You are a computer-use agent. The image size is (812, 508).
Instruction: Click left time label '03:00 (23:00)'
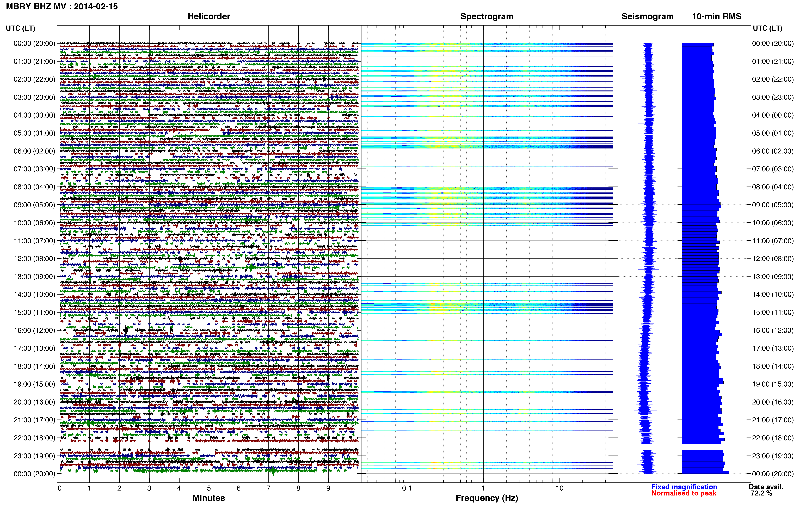click(x=34, y=97)
